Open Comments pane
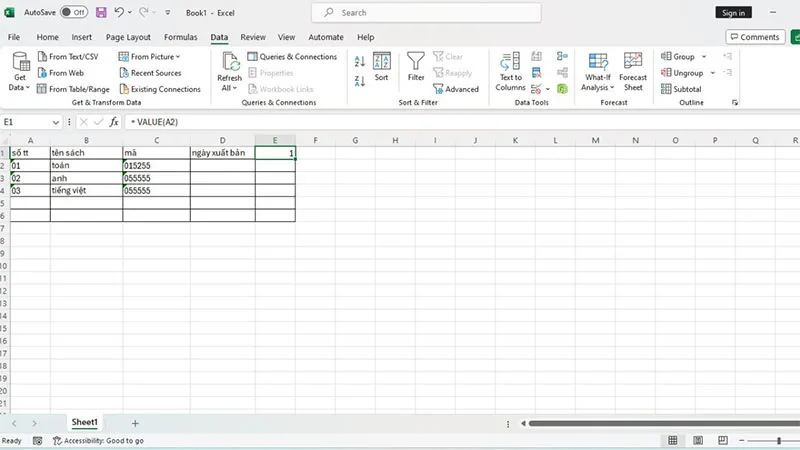 click(755, 37)
